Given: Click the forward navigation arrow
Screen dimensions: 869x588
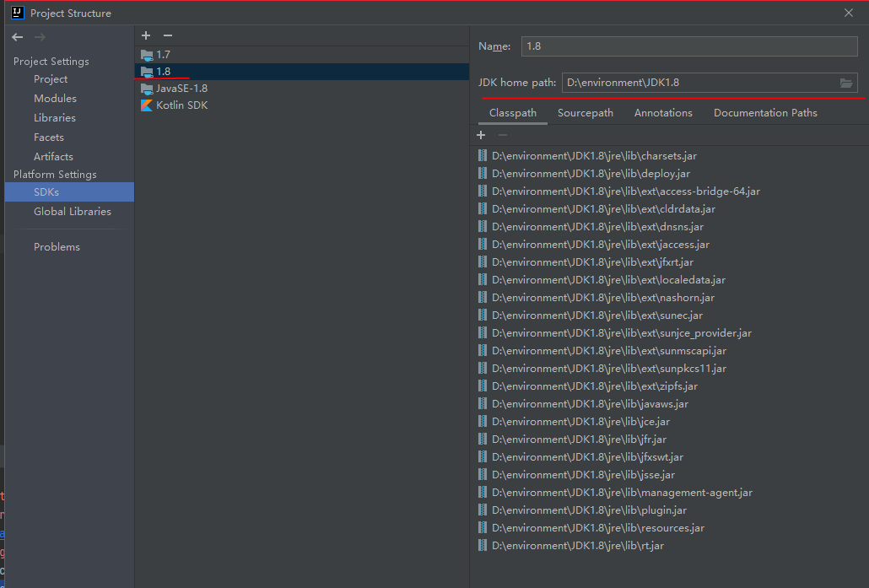Looking at the screenshot, I should (39, 36).
